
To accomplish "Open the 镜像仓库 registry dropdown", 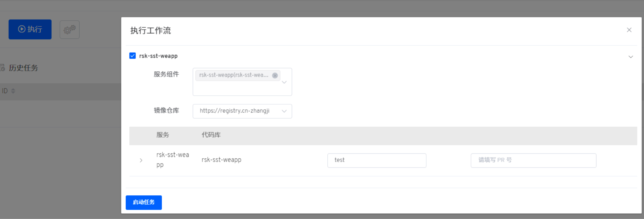I will coord(284,111).
